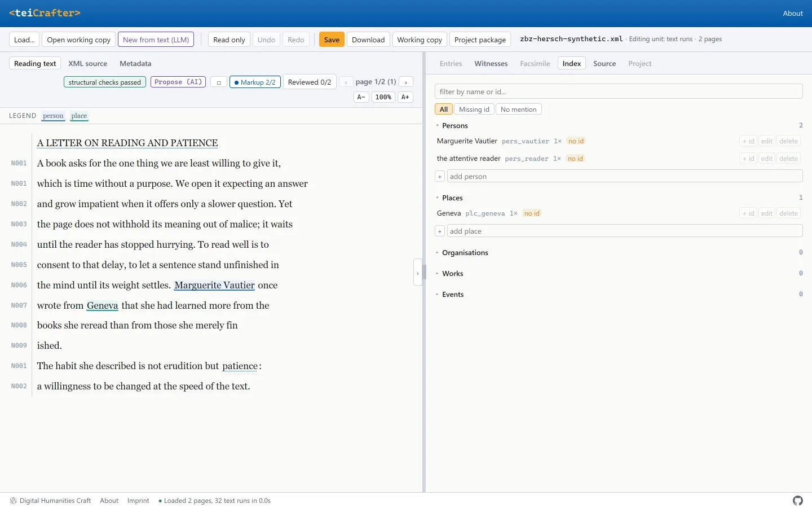This screenshot has height=508, width=812.
Task: Click the small square toggle beside Propose (AI)
Action: pyautogui.click(x=219, y=82)
